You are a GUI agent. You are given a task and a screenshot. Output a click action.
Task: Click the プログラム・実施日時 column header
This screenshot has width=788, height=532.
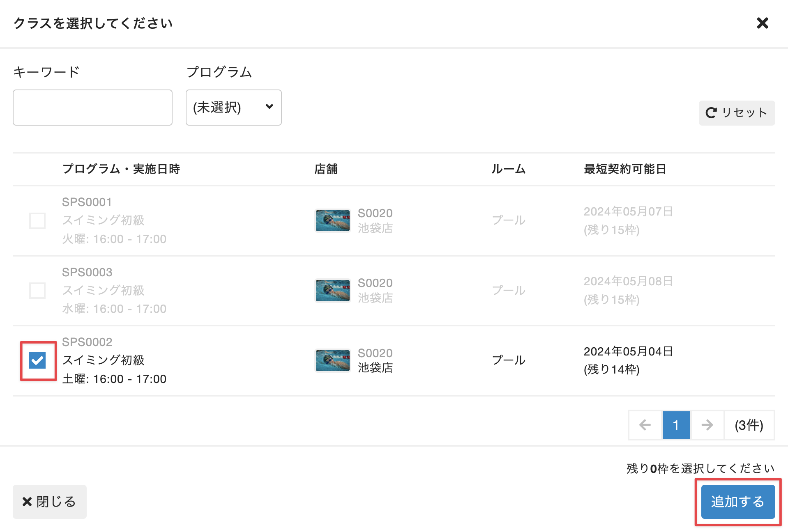click(121, 169)
